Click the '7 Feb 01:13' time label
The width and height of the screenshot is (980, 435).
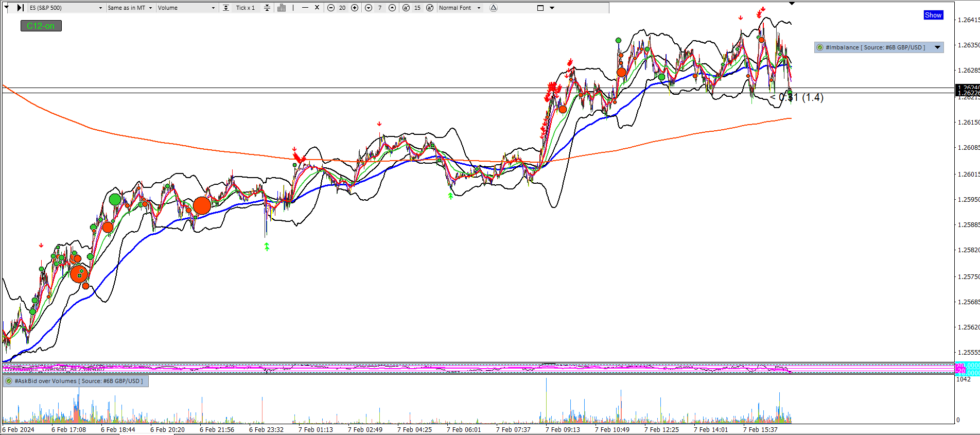tap(316, 429)
